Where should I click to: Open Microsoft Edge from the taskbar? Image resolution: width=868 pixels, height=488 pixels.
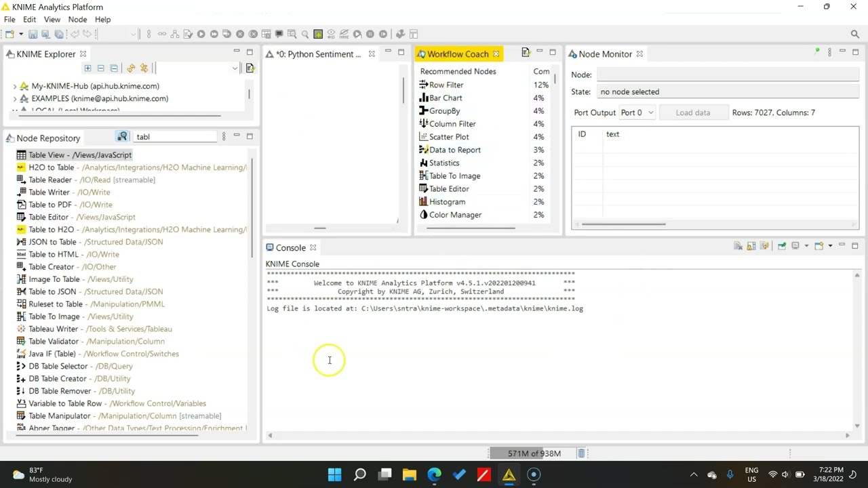(434, 474)
